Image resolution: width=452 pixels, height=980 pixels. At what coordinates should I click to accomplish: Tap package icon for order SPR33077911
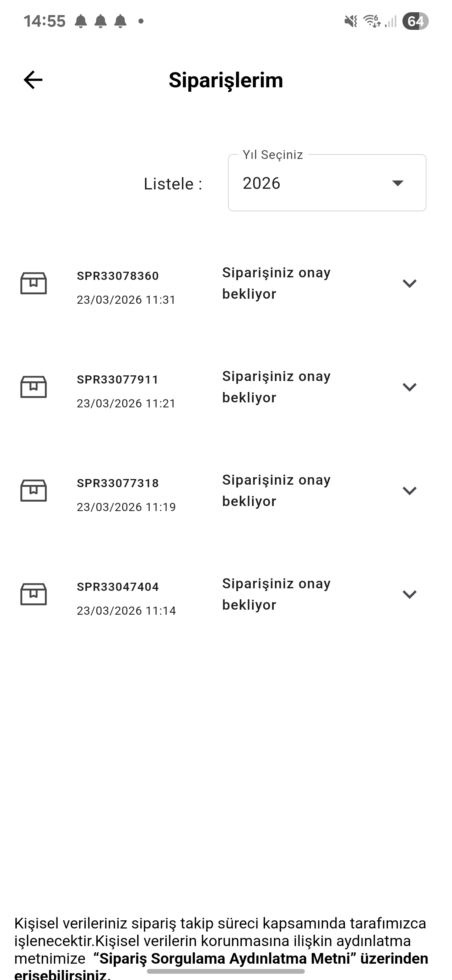[34, 387]
